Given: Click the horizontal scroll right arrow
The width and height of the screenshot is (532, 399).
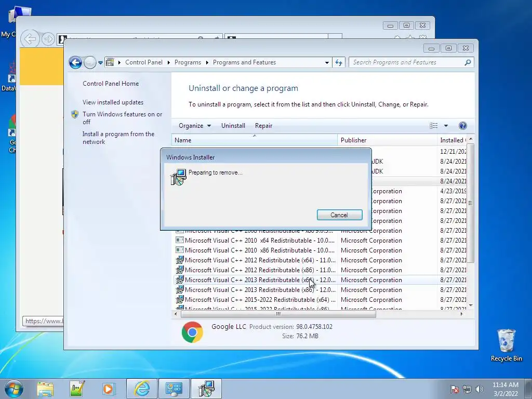Looking at the screenshot, I should pos(461,314).
